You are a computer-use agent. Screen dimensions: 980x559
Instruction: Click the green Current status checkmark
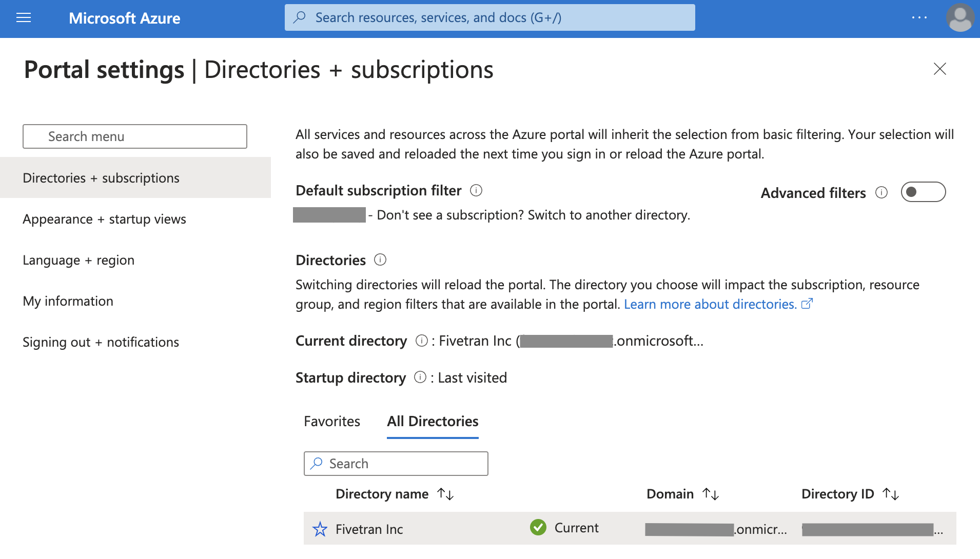(x=538, y=527)
